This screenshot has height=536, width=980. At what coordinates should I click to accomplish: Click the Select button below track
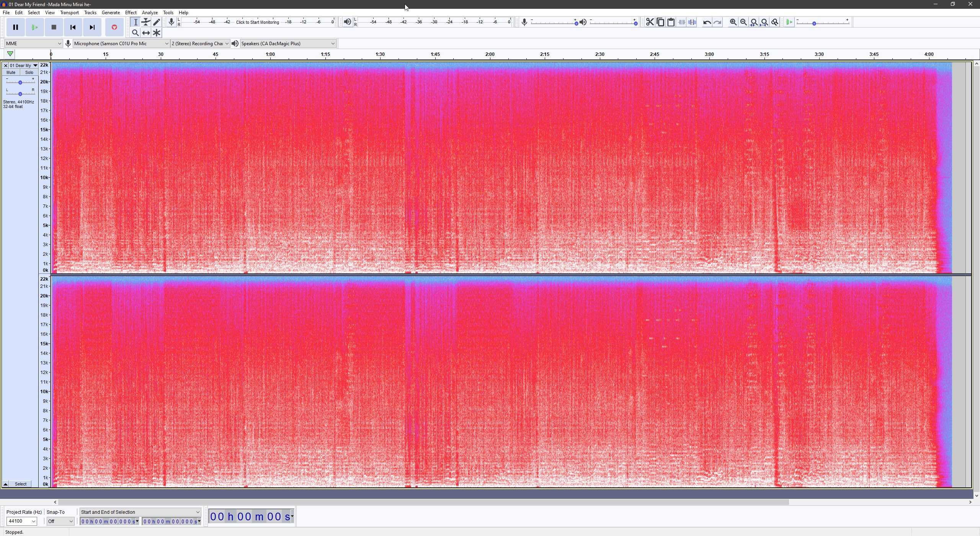click(x=21, y=484)
